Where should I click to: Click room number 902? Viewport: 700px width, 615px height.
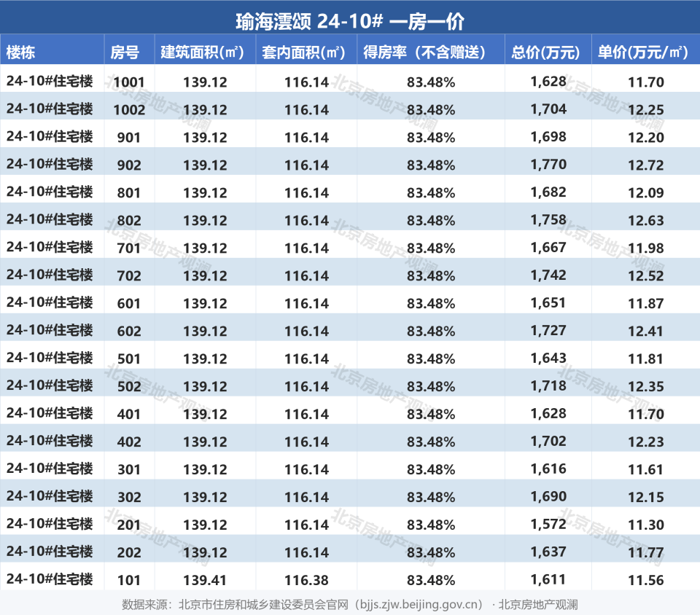click(x=129, y=165)
